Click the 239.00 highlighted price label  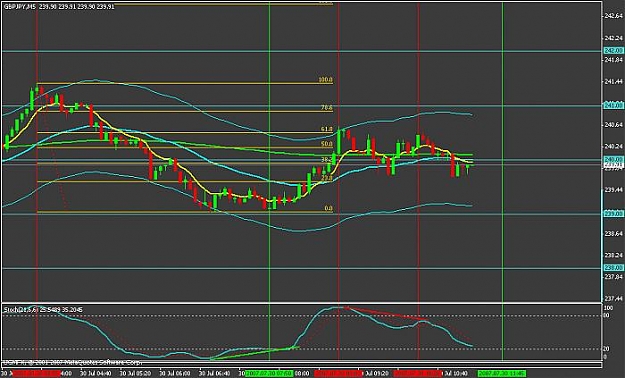point(613,214)
